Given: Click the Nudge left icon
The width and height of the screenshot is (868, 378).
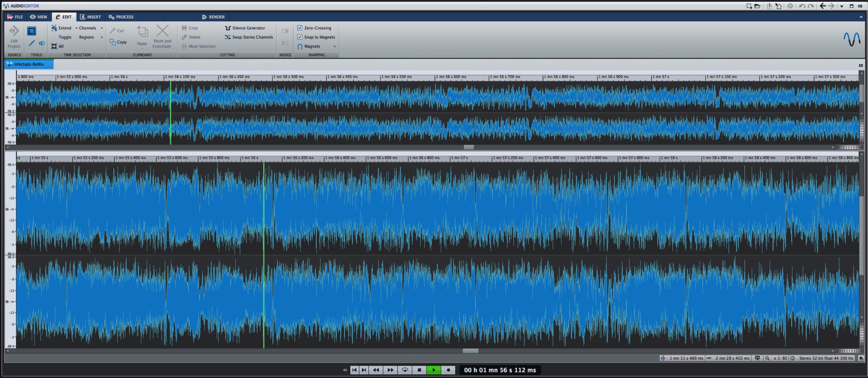Looking at the screenshot, I should coord(285,31).
